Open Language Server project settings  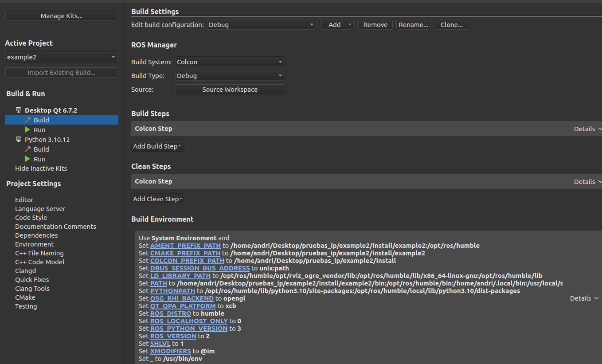point(40,209)
